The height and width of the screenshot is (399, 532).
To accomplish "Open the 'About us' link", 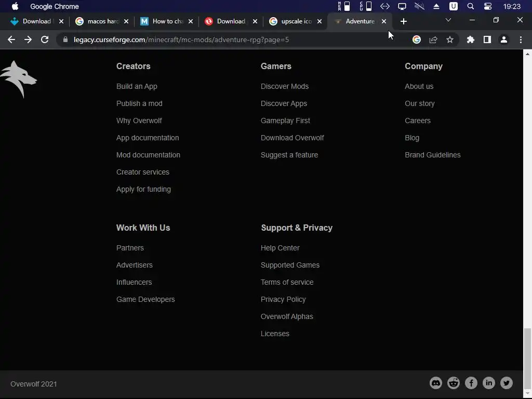I will click(419, 86).
